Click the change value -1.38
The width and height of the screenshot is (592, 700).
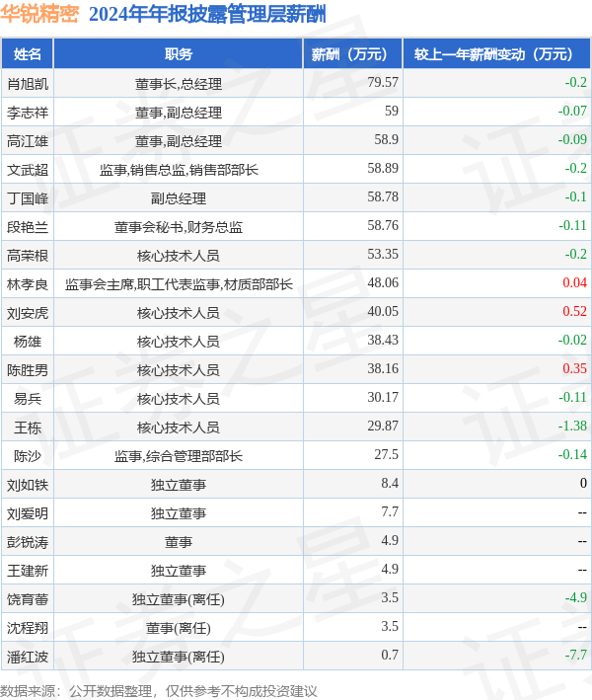coord(572,426)
